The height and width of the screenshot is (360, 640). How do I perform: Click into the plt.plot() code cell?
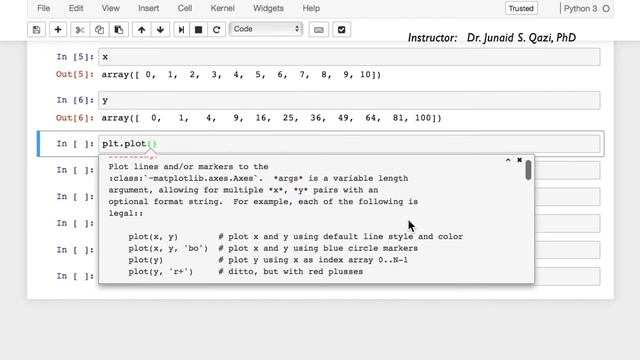click(x=349, y=144)
